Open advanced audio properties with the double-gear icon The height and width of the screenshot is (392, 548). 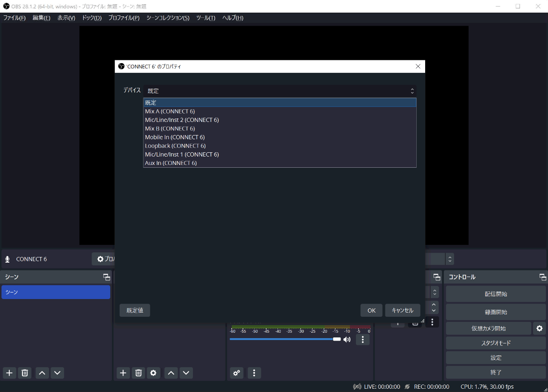point(236,373)
